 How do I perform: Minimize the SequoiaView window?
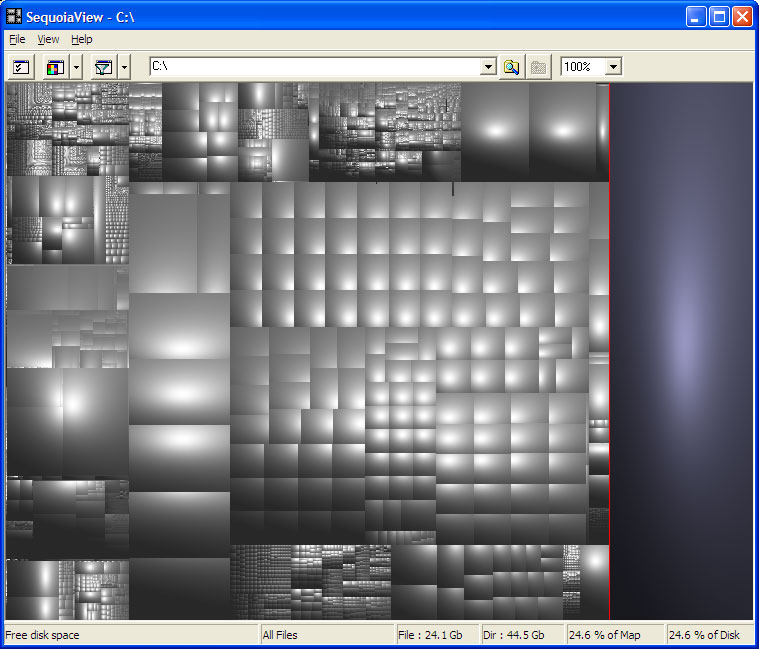coord(696,17)
